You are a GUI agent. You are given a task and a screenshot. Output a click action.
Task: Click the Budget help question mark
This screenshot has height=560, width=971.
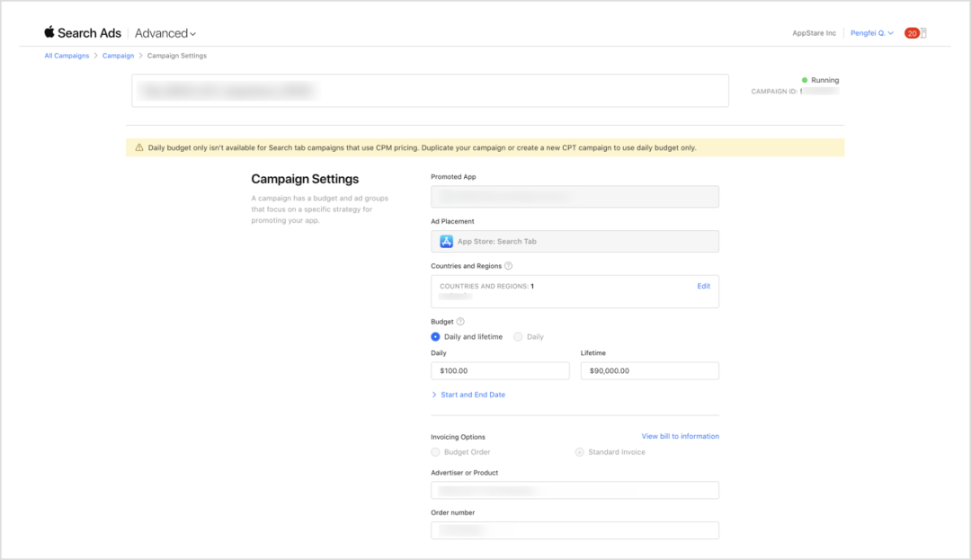click(460, 322)
